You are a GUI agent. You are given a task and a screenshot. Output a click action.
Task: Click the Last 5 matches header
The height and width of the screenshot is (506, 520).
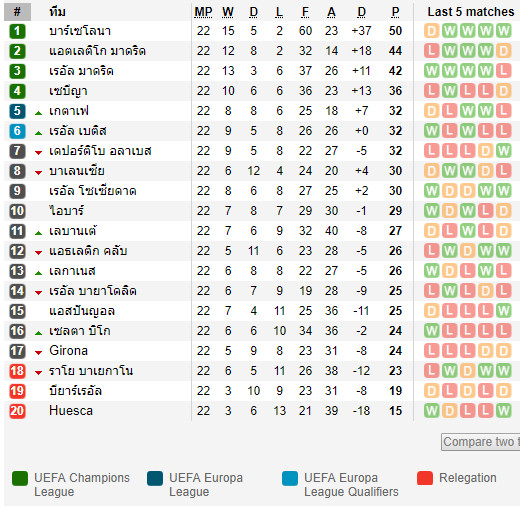tap(471, 12)
